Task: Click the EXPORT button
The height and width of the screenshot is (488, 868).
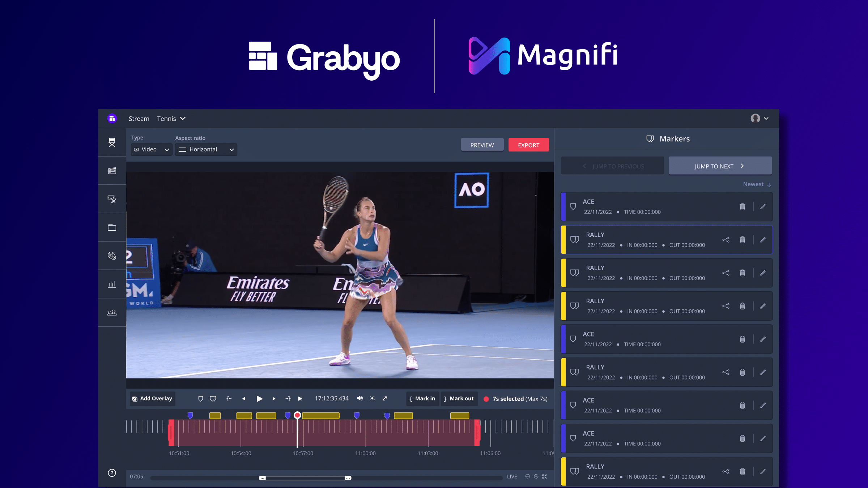Action: (528, 145)
